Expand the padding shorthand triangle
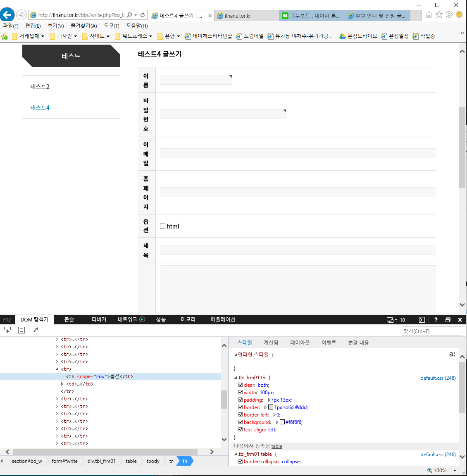This screenshot has width=467, height=476. [x=269, y=400]
